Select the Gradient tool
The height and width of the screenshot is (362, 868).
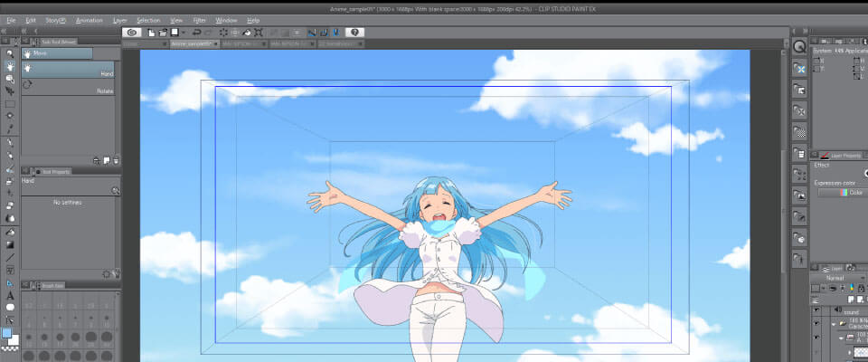(x=10, y=244)
